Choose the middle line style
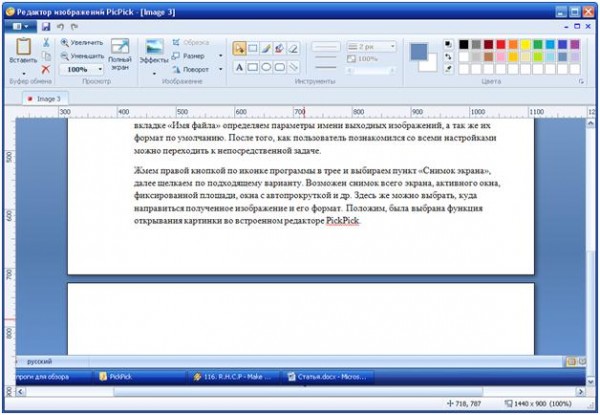The height and width of the screenshot is (415, 600). (x=326, y=57)
